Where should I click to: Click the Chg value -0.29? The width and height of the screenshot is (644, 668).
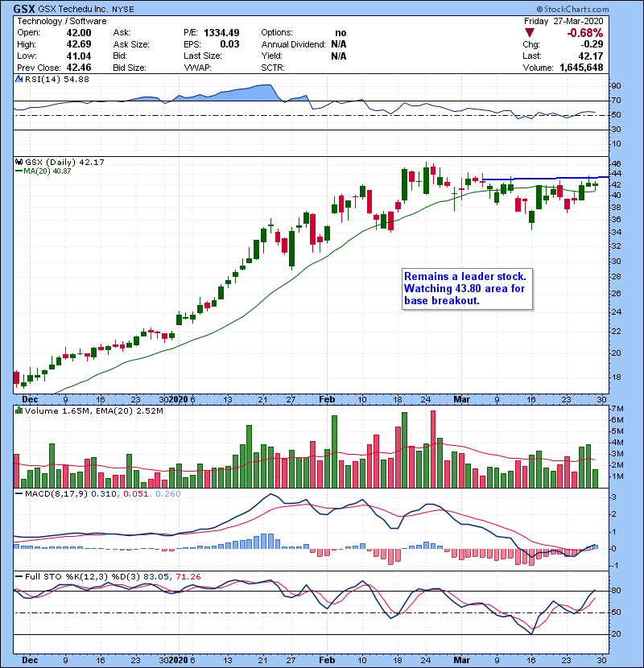click(592, 44)
